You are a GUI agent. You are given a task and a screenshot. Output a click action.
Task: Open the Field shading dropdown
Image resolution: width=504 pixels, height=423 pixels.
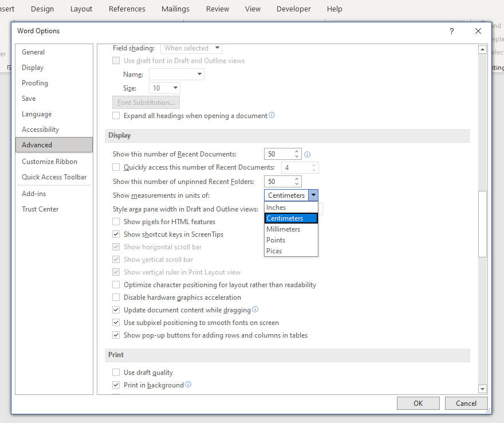point(217,48)
